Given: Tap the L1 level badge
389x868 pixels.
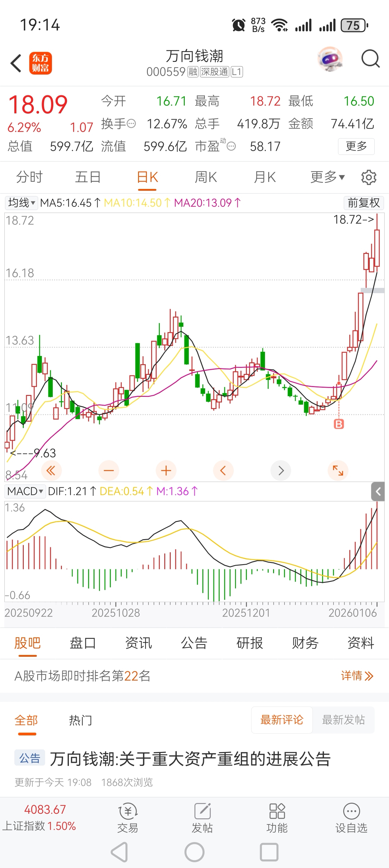Looking at the screenshot, I should pyautogui.click(x=237, y=72).
